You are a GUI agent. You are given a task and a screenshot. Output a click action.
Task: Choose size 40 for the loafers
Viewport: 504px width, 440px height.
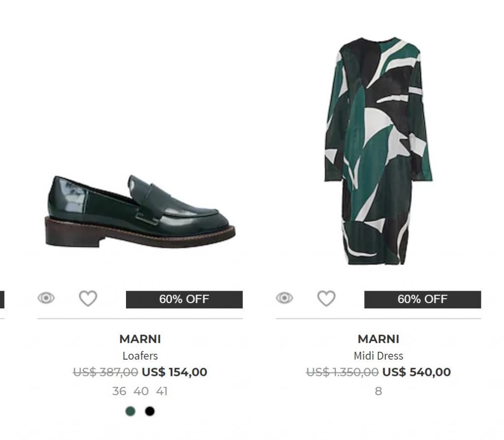coord(141,391)
